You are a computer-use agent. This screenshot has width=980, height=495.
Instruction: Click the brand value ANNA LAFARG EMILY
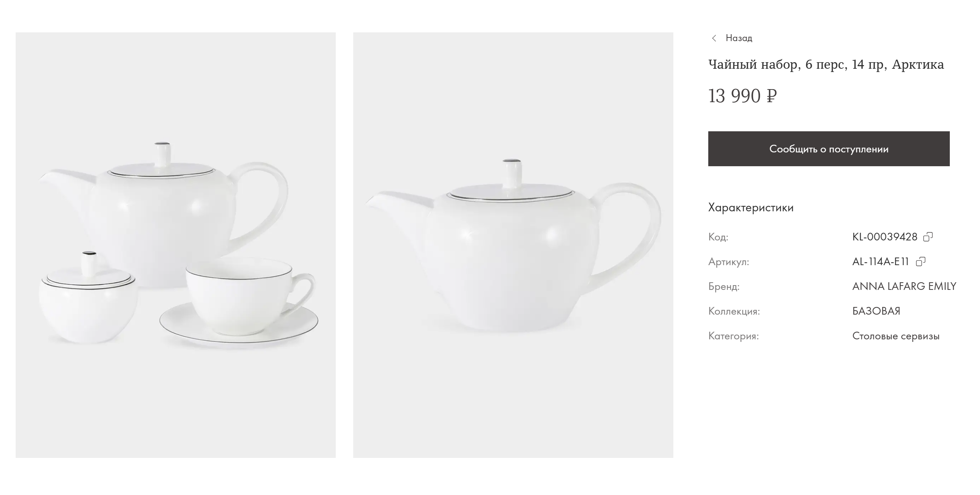[904, 287]
